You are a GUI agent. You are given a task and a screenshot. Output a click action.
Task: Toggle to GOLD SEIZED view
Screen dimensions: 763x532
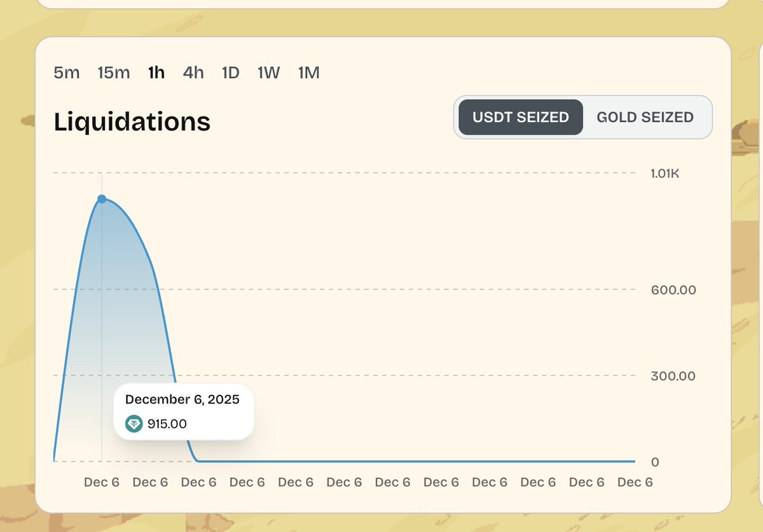(x=645, y=117)
